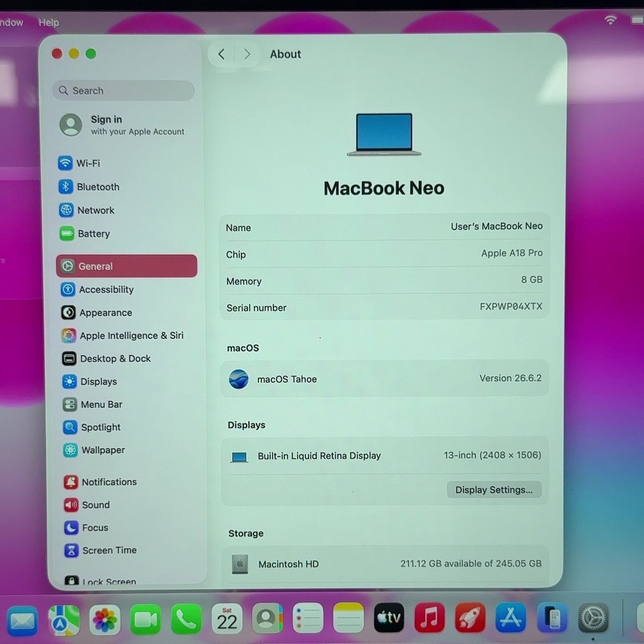The width and height of the screenshot is (644, 644).
Task: Launch the Apple TV app from Dock
Action: [x=389, y=618]
